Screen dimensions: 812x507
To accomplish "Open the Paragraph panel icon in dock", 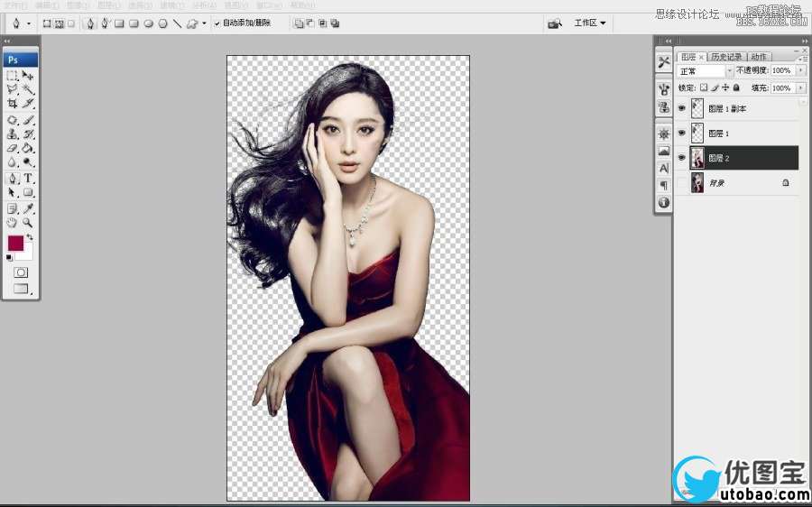I will [664, 185].
